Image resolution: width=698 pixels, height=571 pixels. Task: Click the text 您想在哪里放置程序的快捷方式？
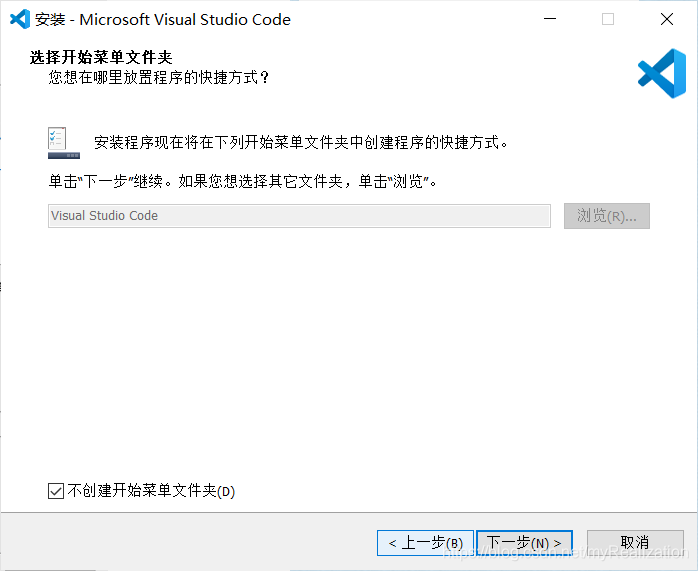click(159, 77)
